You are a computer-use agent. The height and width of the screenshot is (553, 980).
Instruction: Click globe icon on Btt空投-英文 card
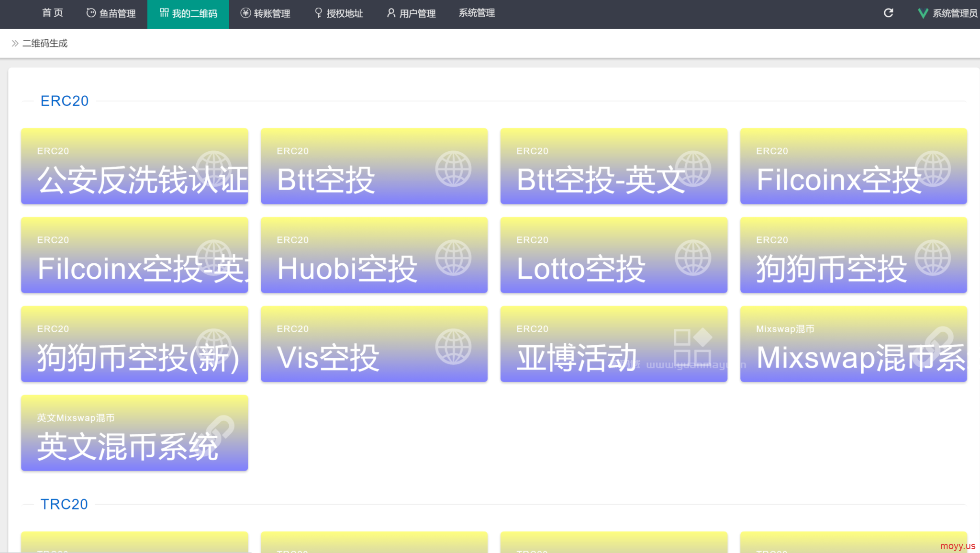tap(693, 169)
